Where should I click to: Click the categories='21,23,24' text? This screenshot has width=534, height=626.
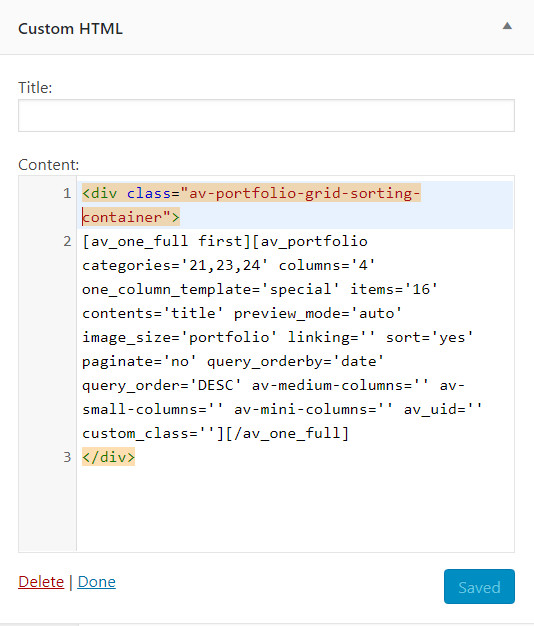(x=175, y=265)
